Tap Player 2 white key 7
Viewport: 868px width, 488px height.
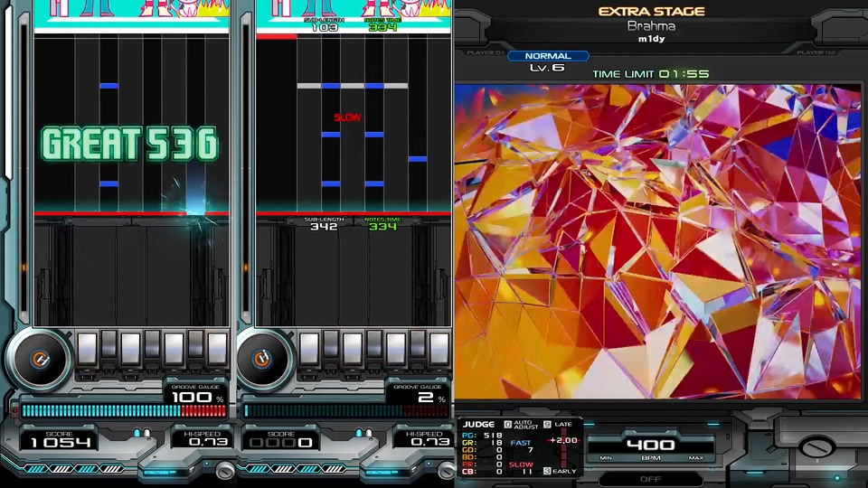(x=439, y=349)
